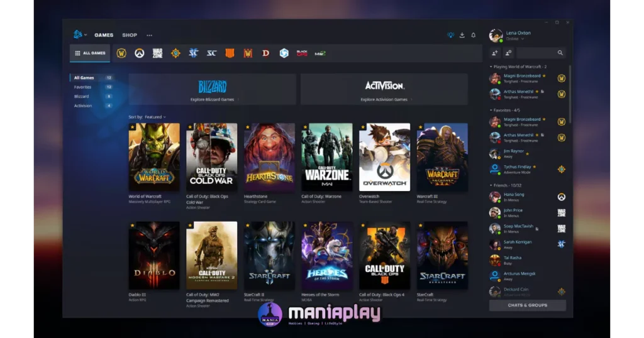
Task: Open the Call of Duty: MW2 Campaign Remastered tile
Action: 211,256
